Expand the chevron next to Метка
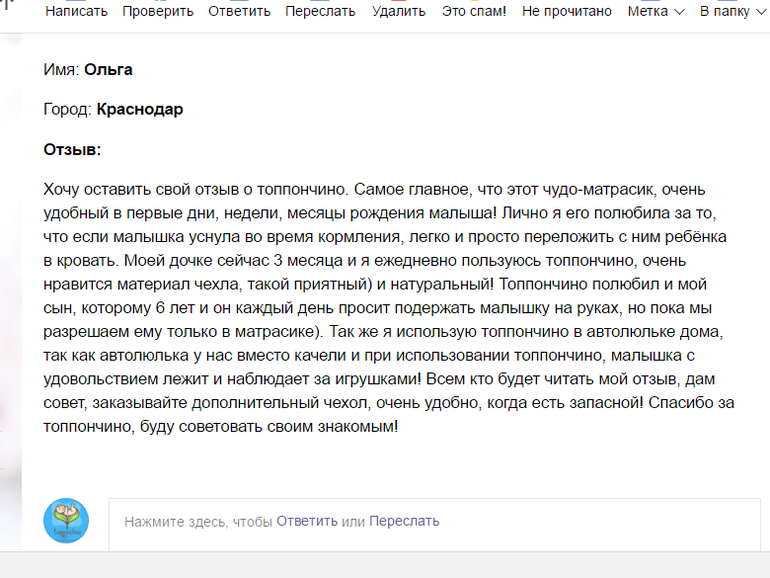 click(679, 12)
